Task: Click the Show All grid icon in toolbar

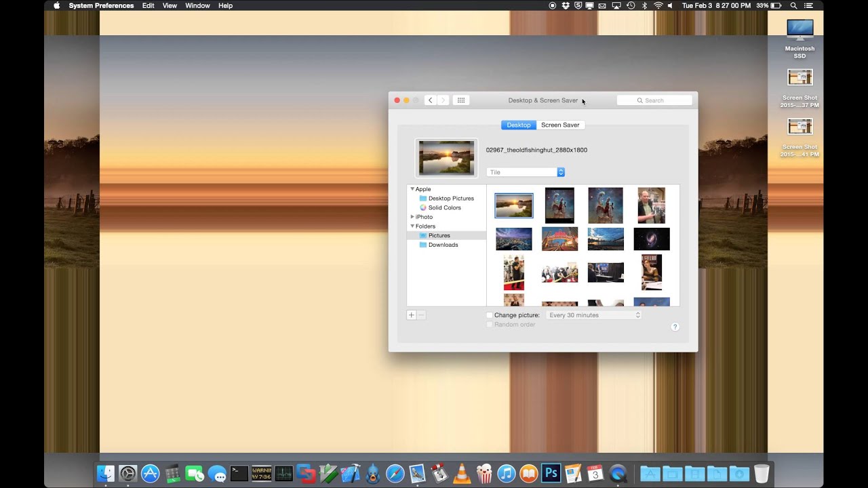Action: pyautogui.click(x=460, y=100)
